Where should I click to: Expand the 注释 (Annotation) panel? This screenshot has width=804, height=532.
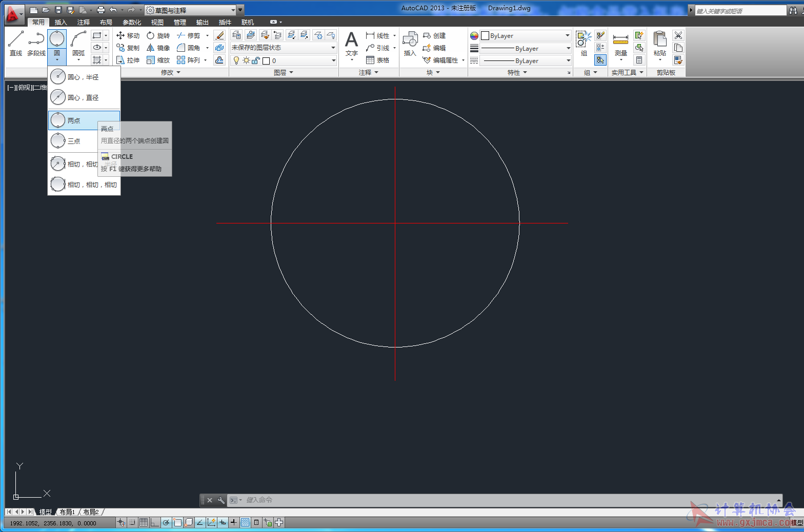369,73
